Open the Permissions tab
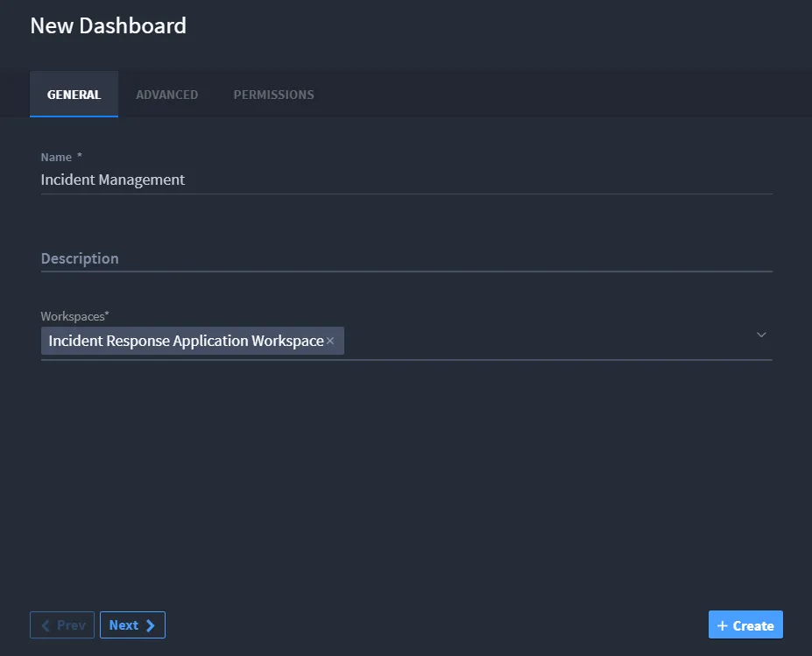This screenshot has width=812, height=656. coord(273,95)
